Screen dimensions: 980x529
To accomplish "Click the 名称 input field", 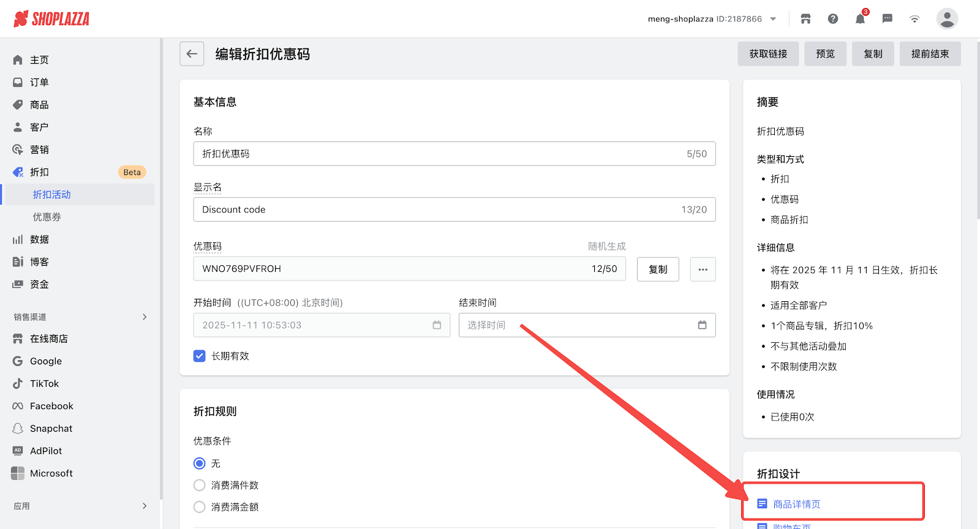I will (x=441, y=154).
